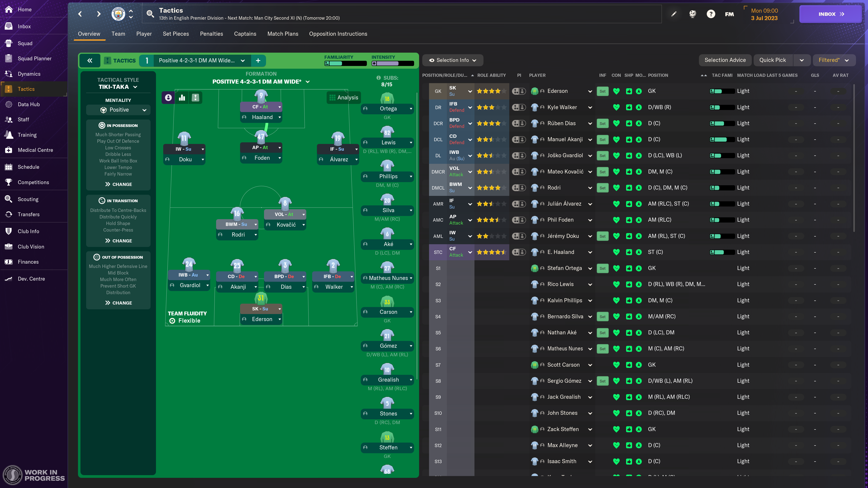Click the Change in-possession settings button
Viewport: 868px width, 488px height.
tap(118, 184)
